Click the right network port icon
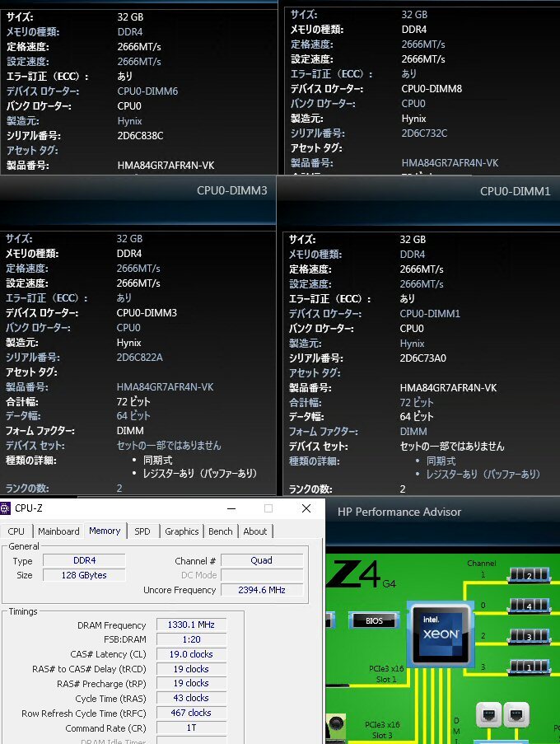 coord(516,714)
